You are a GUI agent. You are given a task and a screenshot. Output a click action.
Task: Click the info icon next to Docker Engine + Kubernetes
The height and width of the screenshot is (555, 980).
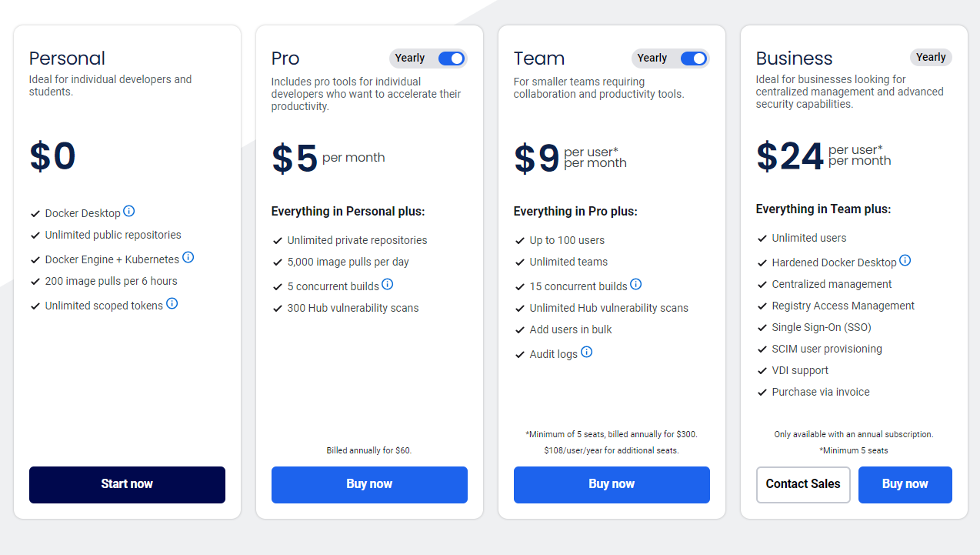pyautogui.click(x=188, y=257)
